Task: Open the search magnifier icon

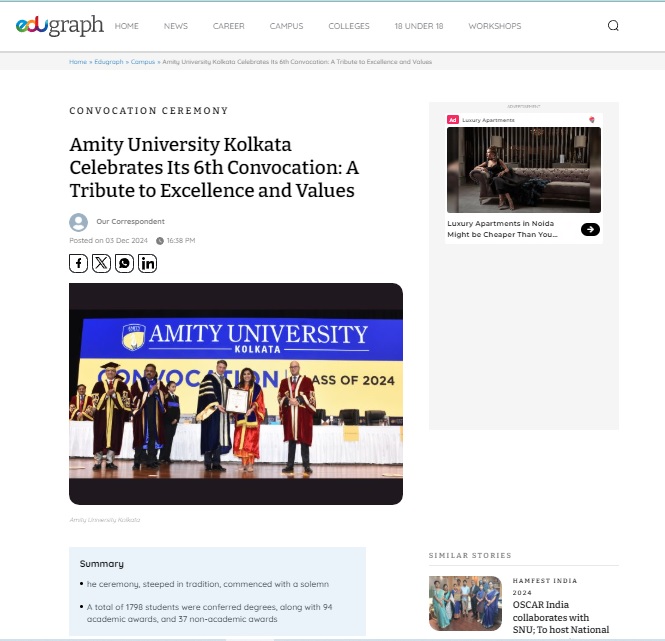Action: click(x=613, y=26)
